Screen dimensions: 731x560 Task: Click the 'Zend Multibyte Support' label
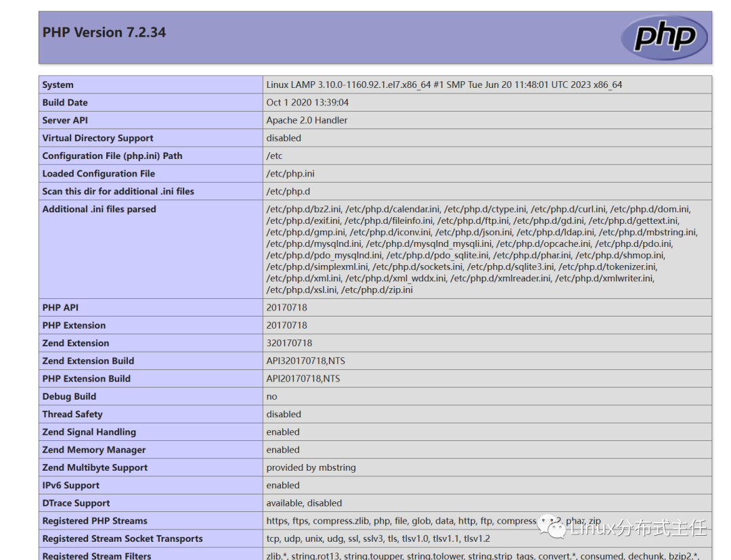[x=95, y=467]
